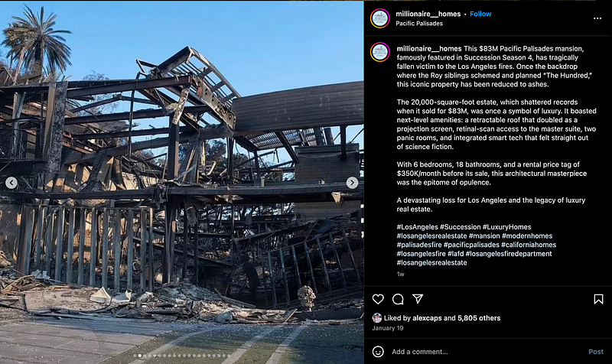Go to the next carousel photo

pos(352,183)
